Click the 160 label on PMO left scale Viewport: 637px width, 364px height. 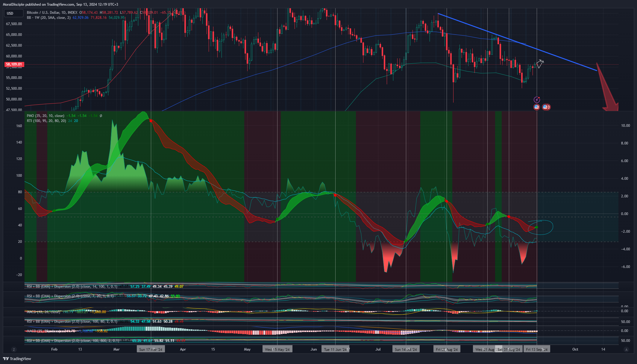point(19,126)
